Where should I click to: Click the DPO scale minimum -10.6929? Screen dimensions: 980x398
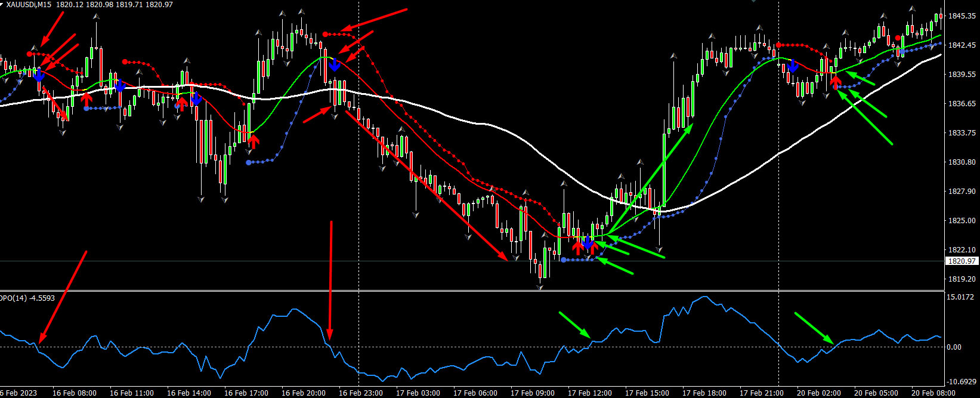coord(962,382)
